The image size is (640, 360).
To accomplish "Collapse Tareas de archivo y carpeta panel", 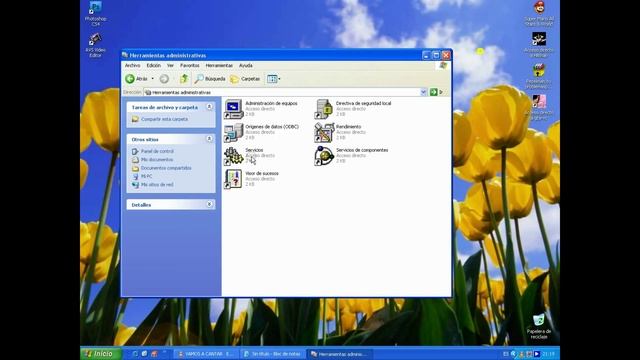I will pyautogui.click(x=209, y=107).
